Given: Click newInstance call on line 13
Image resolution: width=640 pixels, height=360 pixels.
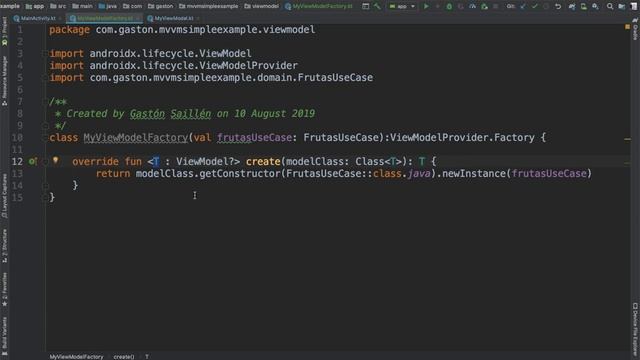Looking at the screenshot, I should 474,173.
